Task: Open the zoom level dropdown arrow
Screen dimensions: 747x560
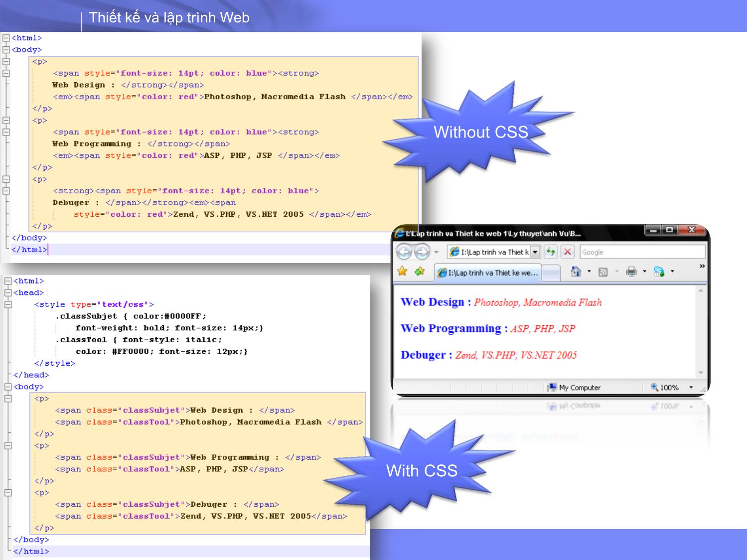Action: pos(691,387)
